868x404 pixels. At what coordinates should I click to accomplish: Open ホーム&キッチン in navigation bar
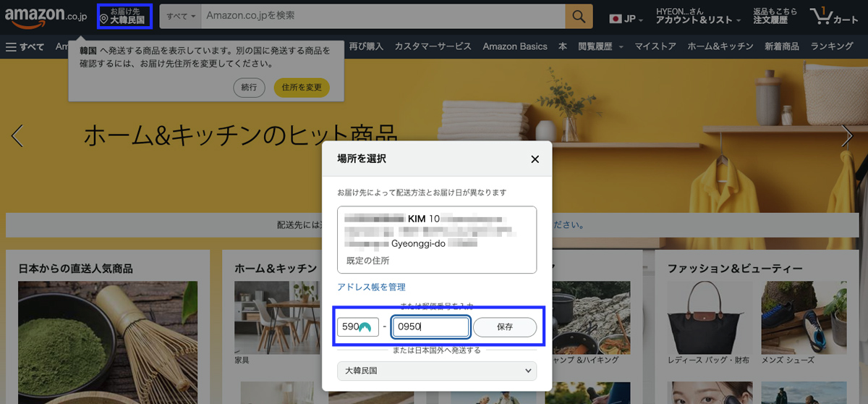click(720, 46)
